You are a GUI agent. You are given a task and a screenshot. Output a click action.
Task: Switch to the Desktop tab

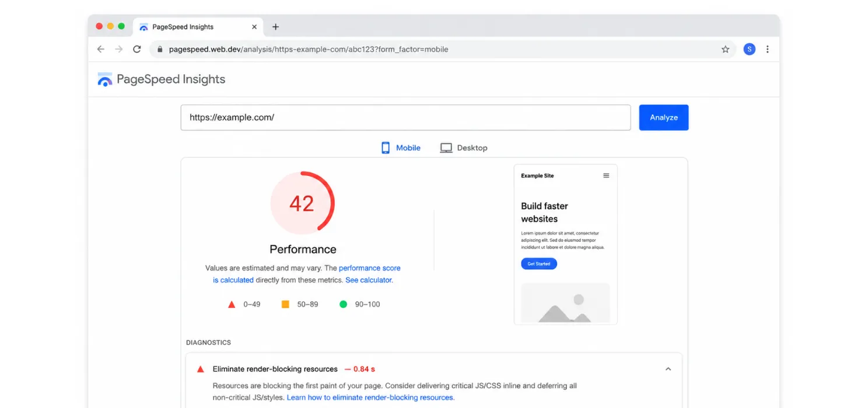click(x=464, y=148)
